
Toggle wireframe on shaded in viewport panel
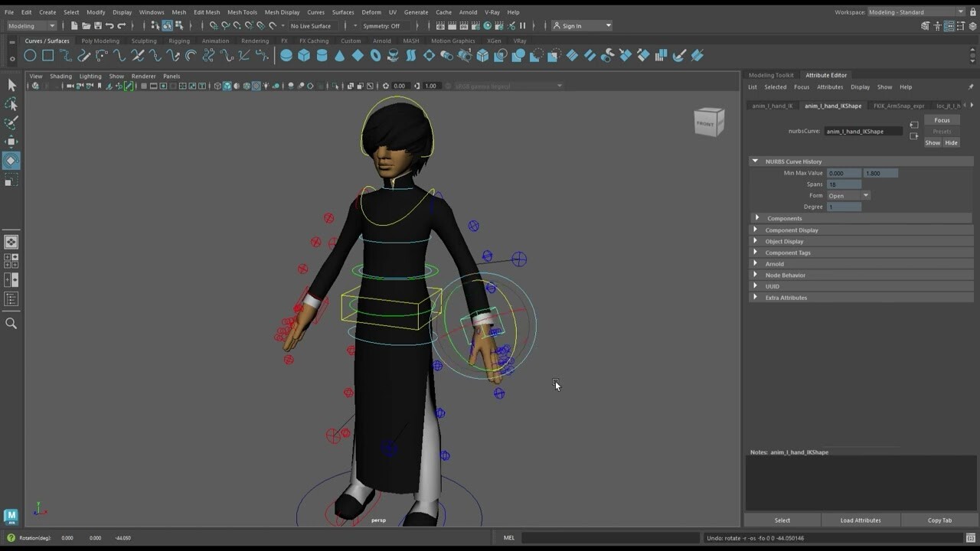coord(257,86)
